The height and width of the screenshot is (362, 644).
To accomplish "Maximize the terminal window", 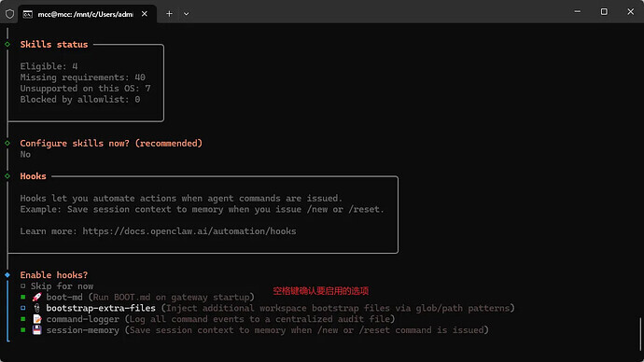I will coord(604,12).
